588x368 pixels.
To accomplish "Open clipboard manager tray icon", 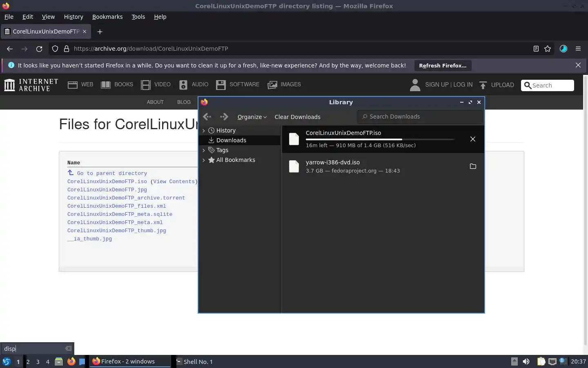I will coord(541,361).
